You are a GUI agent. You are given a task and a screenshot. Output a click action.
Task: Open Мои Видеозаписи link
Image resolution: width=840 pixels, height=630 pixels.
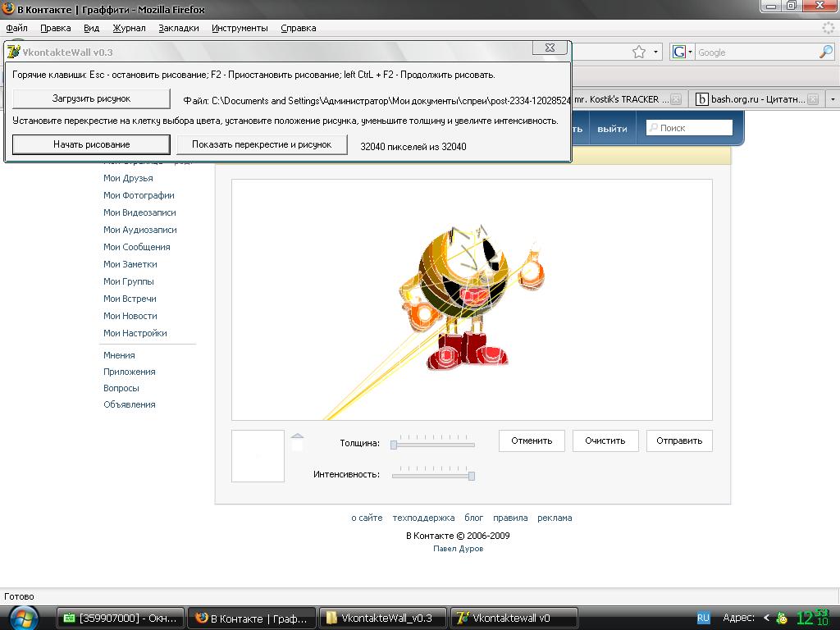(139, 212)
